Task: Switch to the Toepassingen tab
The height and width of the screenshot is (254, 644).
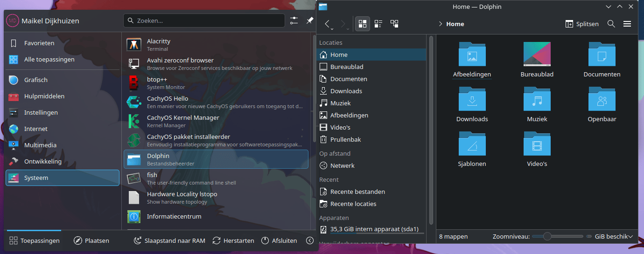Action: point(35,240)
